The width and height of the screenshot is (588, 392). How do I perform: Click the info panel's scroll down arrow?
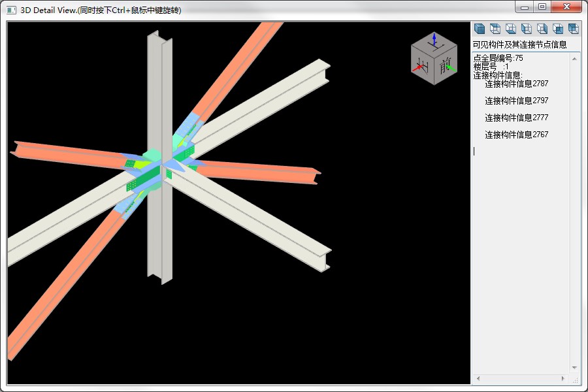point(574,368)
